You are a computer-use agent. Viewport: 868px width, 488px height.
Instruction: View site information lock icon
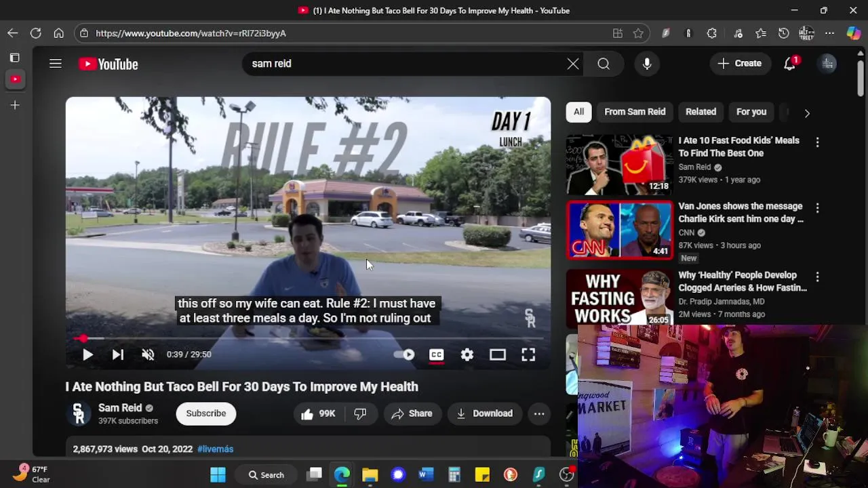point(83,33)
